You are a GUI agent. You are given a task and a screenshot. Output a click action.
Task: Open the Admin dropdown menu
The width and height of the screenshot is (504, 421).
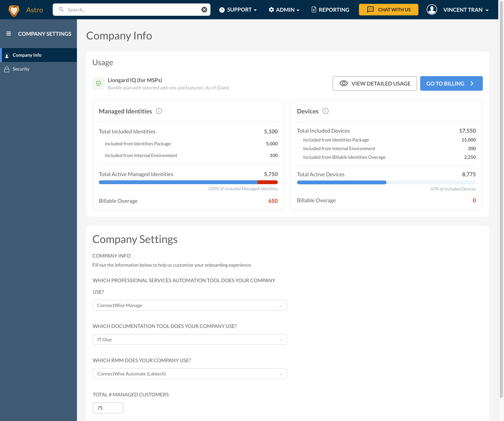284,10
